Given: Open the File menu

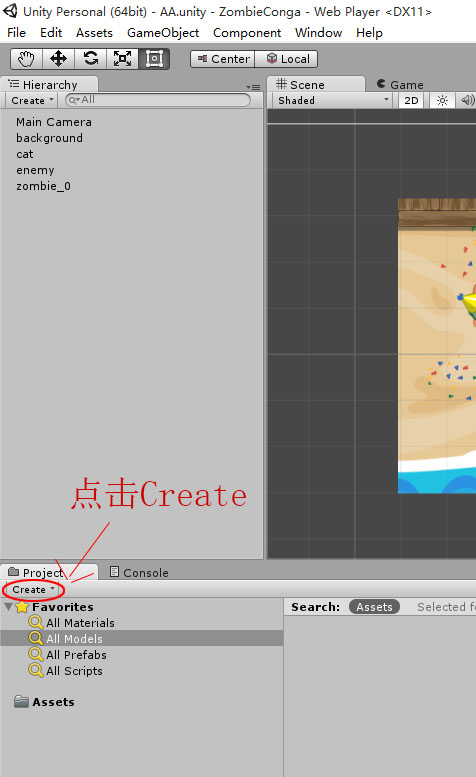Looking at the screenshot, I should [x=16, y=33].
